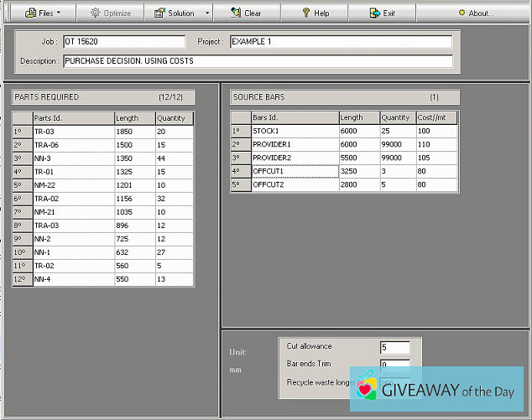The height and width of the screenshot is (420, 532).
Task: Open the About dialog
Action: [476, 13]
